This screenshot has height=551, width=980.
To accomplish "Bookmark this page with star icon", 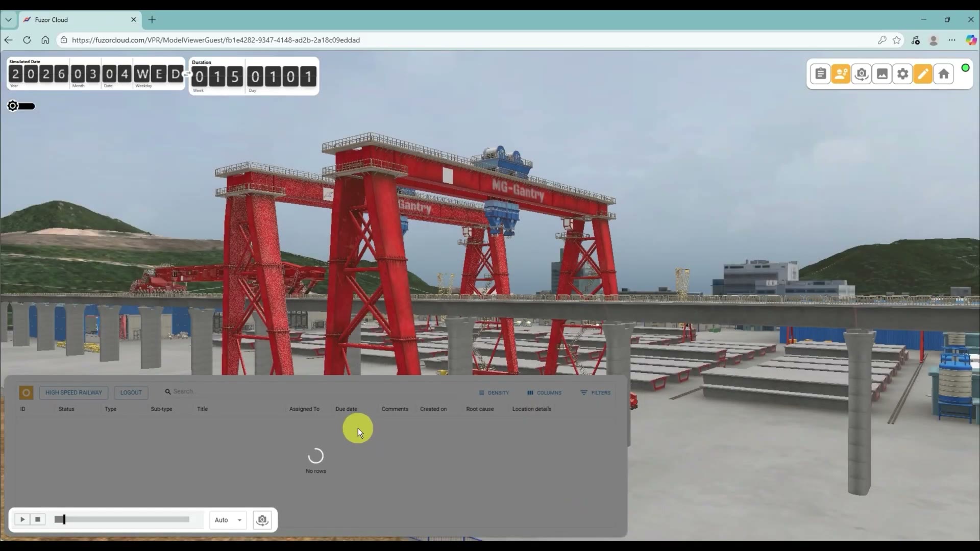I will tap(897, 40).
